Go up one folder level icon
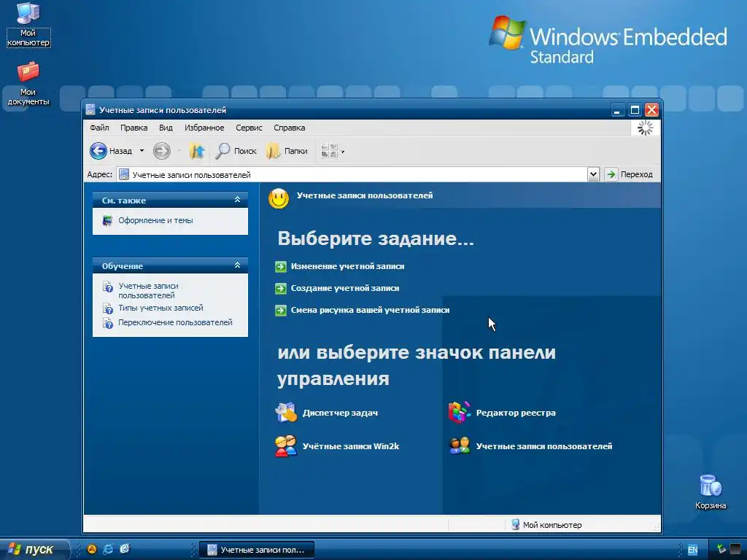Screen dimensions: 747x560 click(196, 151)
